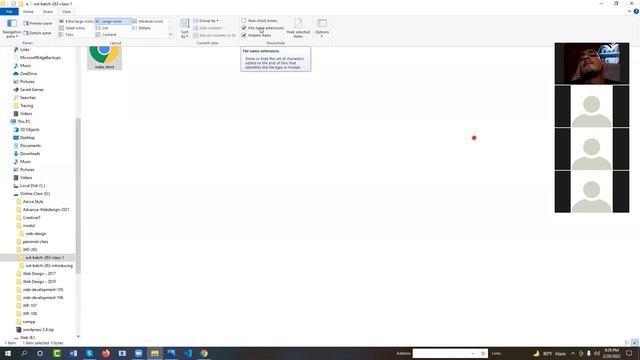Open the taskbar Address dropdown arrow
This screenshot has width=640, height=360.
(473, 353)
